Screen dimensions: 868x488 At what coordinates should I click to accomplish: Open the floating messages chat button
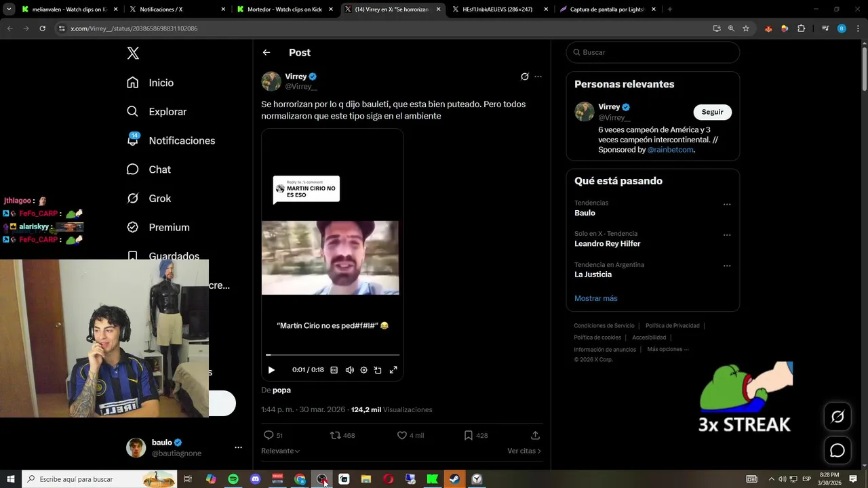[837, 451]
